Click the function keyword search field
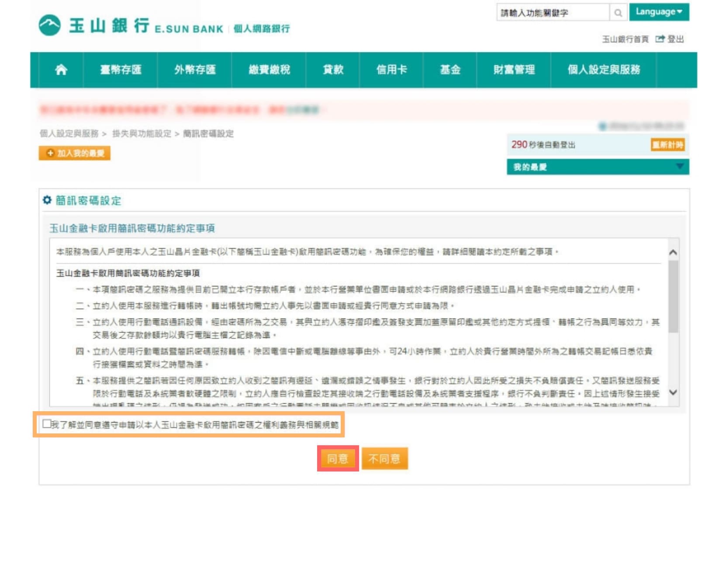This screenshot has height=588, width=726. coord(553,13)
